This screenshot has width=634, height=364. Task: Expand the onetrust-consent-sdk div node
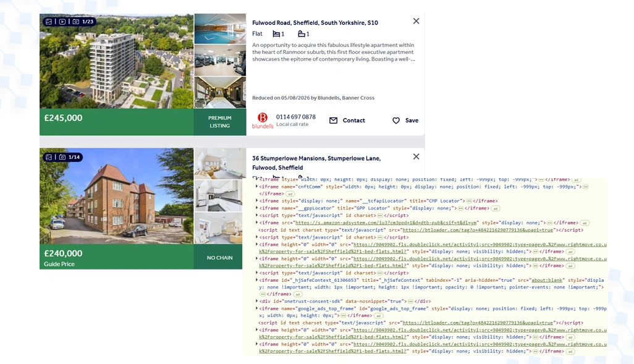[256, 301]
